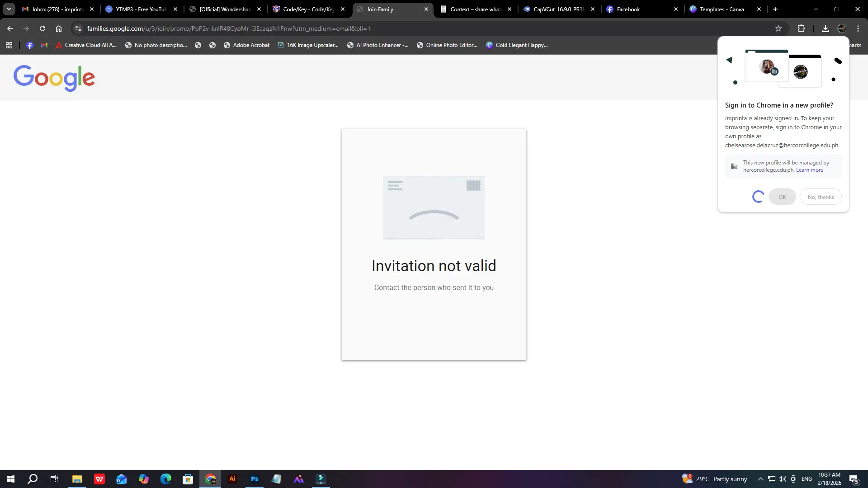Viewport: 868px width, 488px height.
Task: Open Outlook from taskbar
Action: pyautogui.click(x=121, y=479)
